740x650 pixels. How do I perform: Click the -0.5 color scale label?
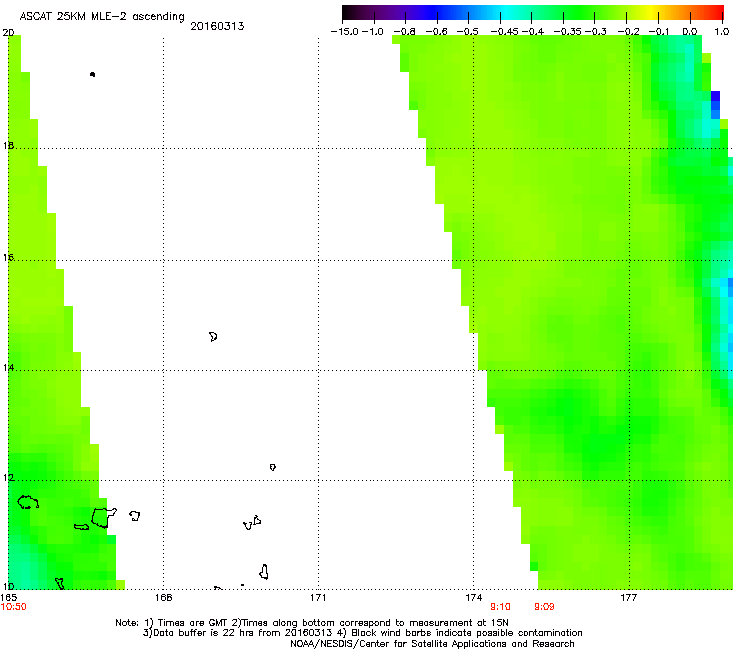coord(468,32)
